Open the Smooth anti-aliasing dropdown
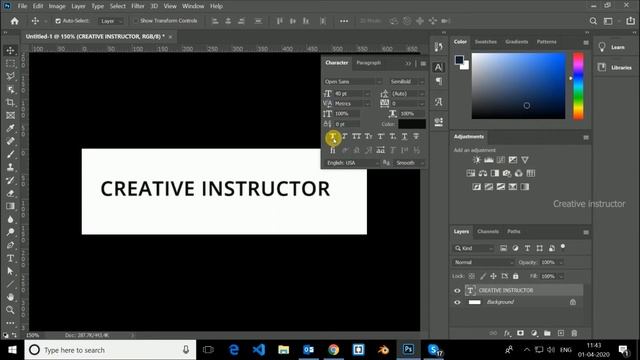This screenshot has height=360, width=640. click(409, 163)
